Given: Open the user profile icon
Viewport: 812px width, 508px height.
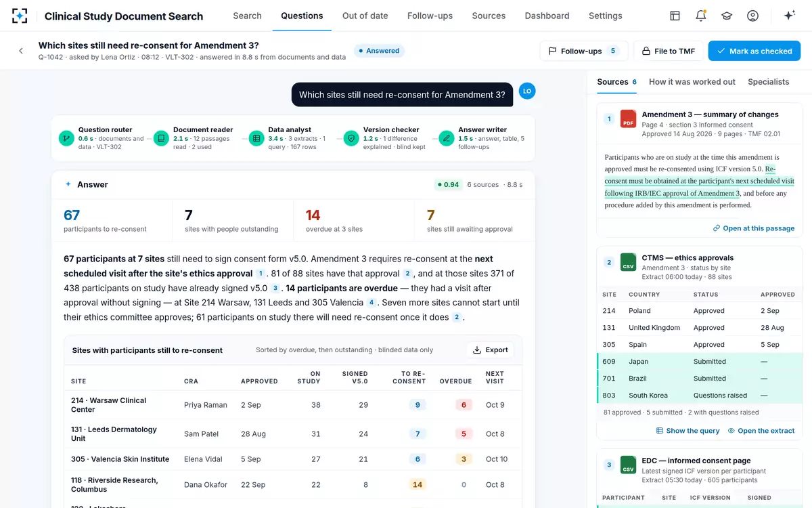Looking at the screenshot, I should pyautogui.click(x=752, y=16).
